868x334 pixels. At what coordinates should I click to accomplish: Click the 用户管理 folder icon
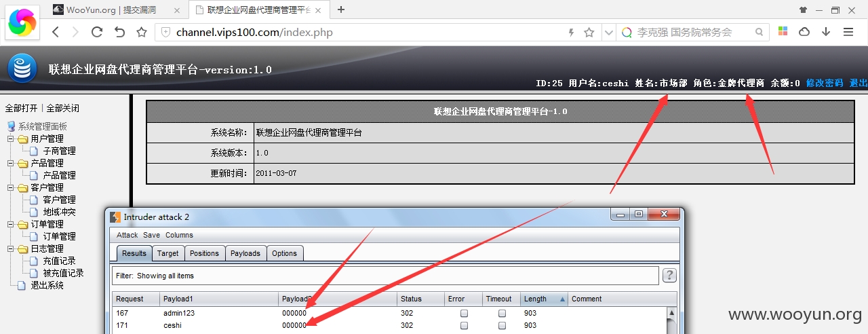[23, 138]
